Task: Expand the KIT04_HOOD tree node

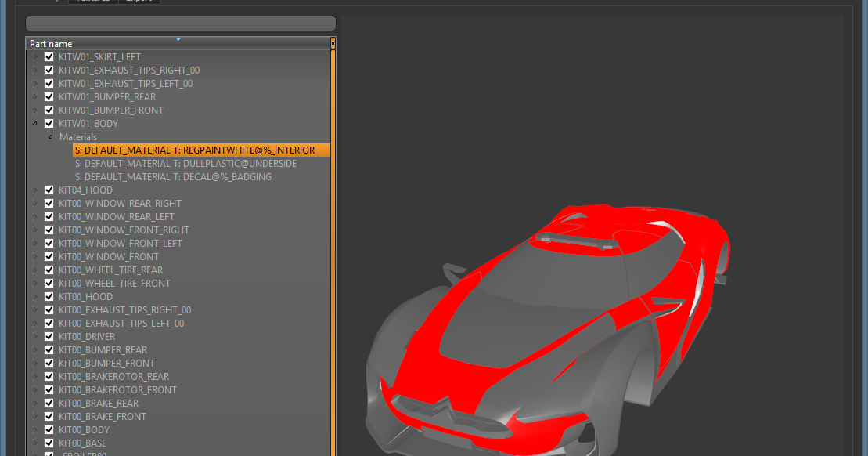Action: click(34, 190)
